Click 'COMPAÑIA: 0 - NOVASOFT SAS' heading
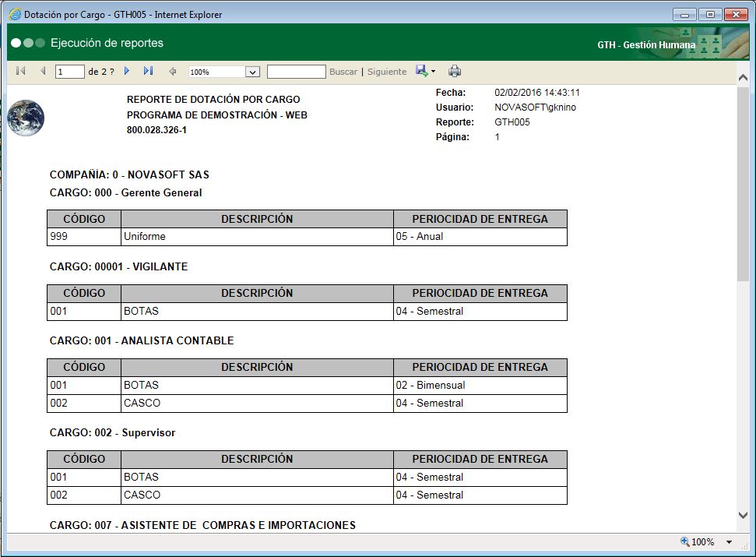The height and width of the screenshot is (557, 756). pos(129,175)
